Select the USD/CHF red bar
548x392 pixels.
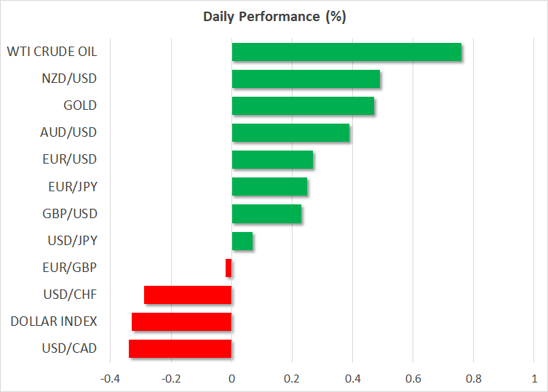point(188,295)
